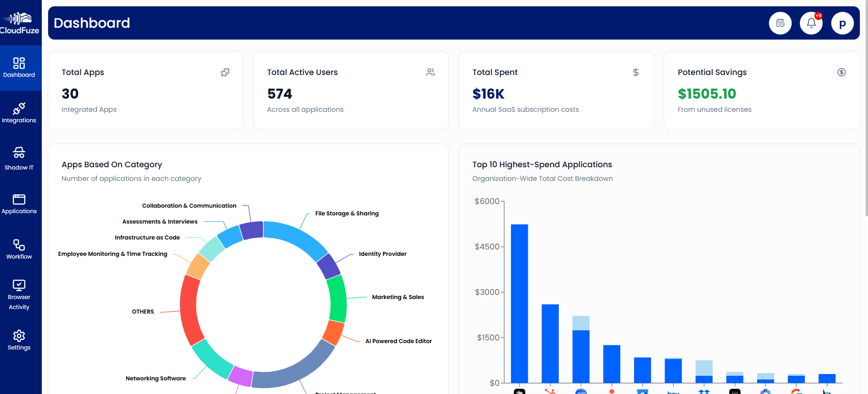Open the Applications page
This screenshot has height=394, width=868.
coord(19,204)
